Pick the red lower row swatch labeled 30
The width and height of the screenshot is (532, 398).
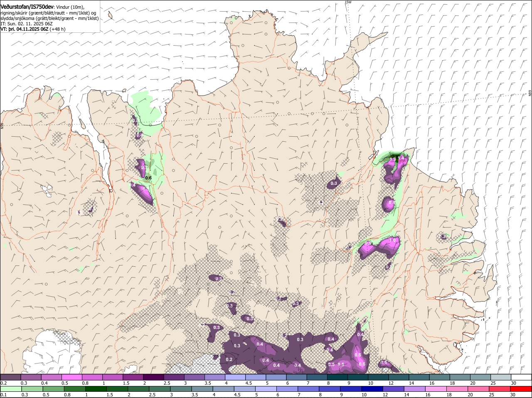(x=520, y=389)
